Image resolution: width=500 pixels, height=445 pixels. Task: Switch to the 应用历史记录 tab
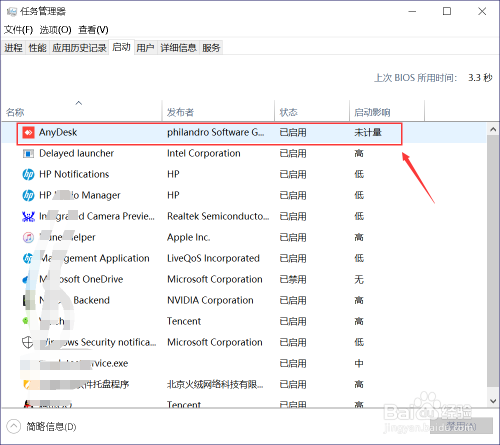click(x=79, y=48)
